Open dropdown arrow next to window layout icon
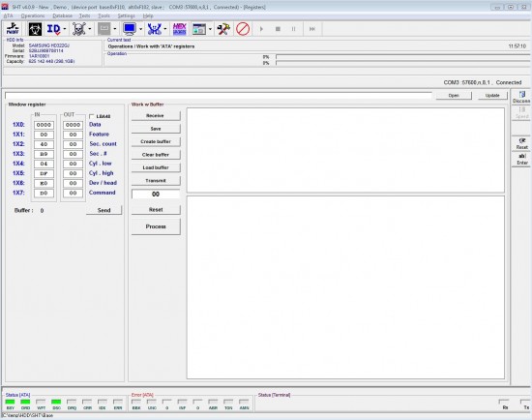 [x=210, y=29]
